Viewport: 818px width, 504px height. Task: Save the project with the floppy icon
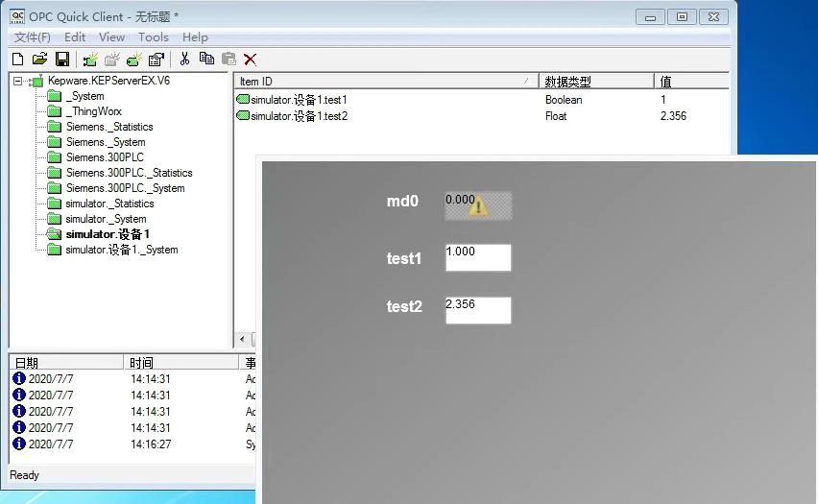[x=61, y=60]
